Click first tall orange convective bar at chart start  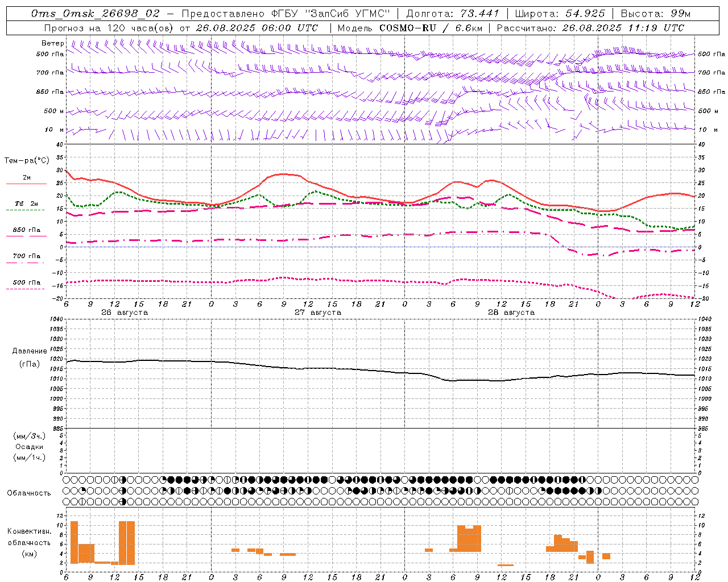point(74,542)
